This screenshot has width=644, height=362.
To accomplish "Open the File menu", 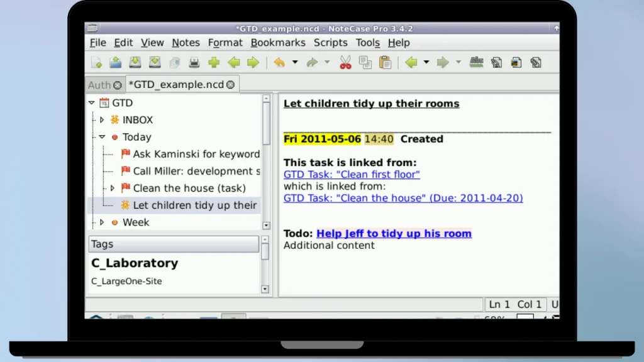I will tap(97, 43).
